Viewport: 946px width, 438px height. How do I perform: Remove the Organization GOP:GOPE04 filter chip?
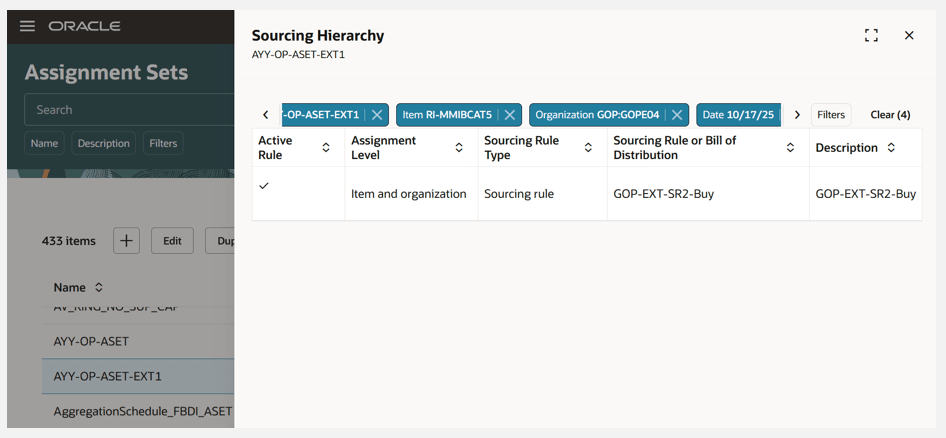tap(677, 115)
